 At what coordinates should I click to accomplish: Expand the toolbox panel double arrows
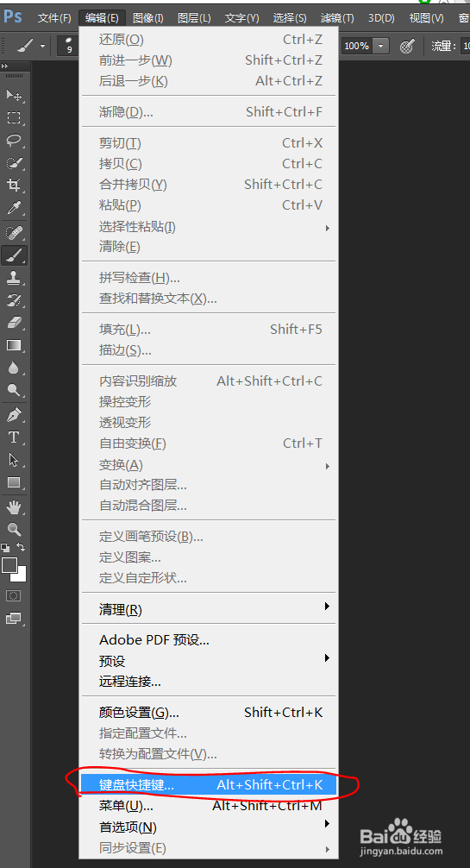point(5,66)
